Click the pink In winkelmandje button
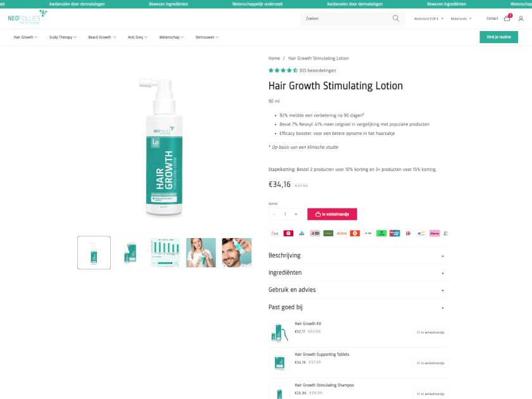This screenshot has width=532, height=399. coord(332,214)
